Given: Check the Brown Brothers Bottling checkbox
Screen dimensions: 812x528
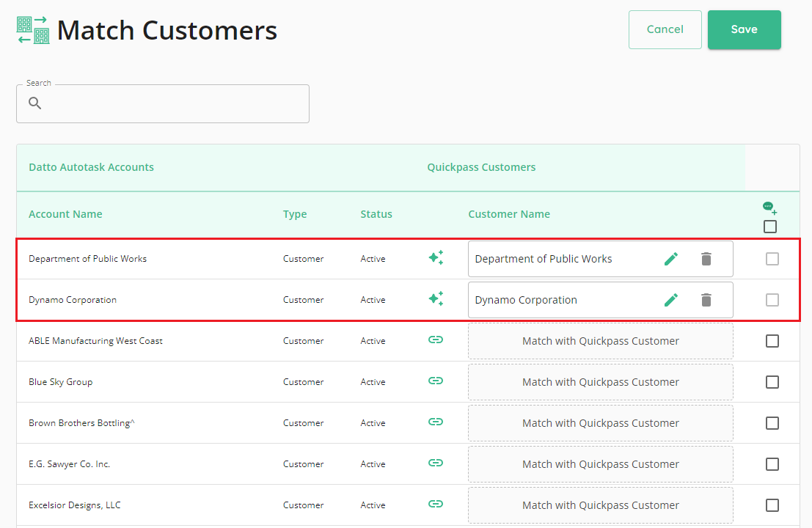Looking at the screenshot, I should [772, 423].
